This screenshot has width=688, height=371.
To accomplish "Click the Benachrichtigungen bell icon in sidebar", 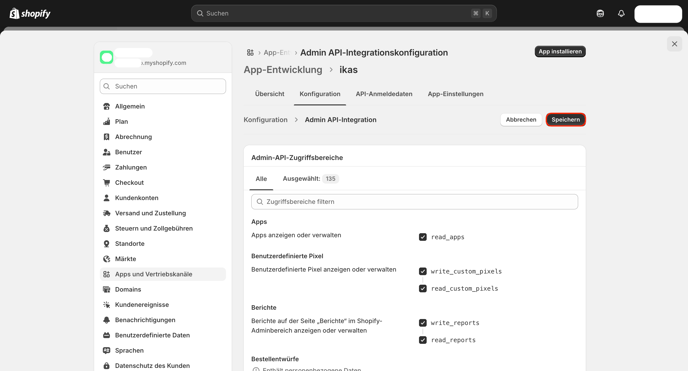I will point(106,320).
